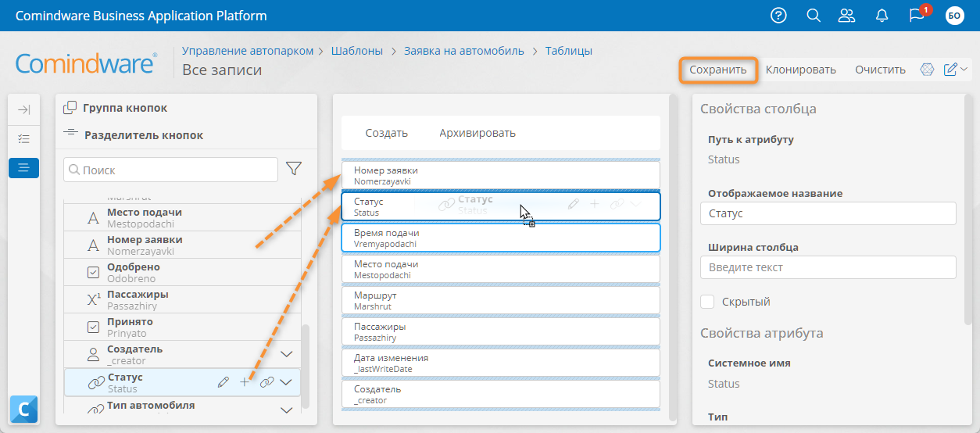This screenshot has width=980, height=433.
Task: Click the checkbox-type icon of Одобрено
Action: pos(93,273)
